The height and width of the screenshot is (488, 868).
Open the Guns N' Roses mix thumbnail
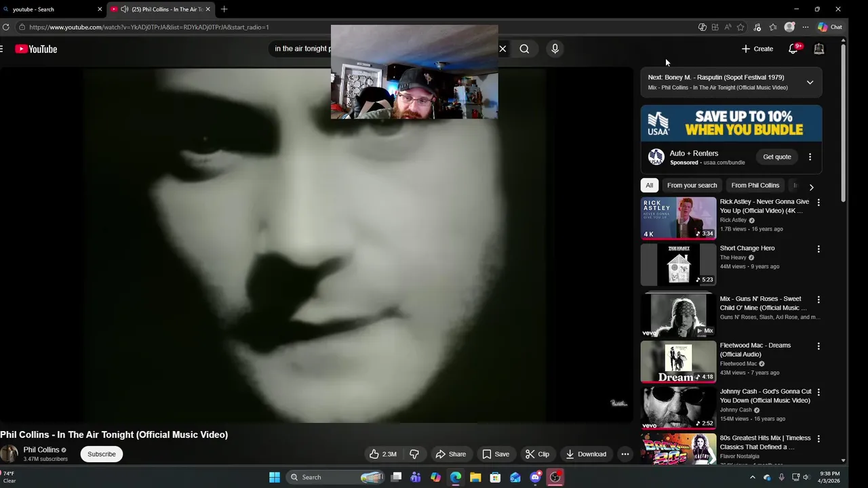678,314
